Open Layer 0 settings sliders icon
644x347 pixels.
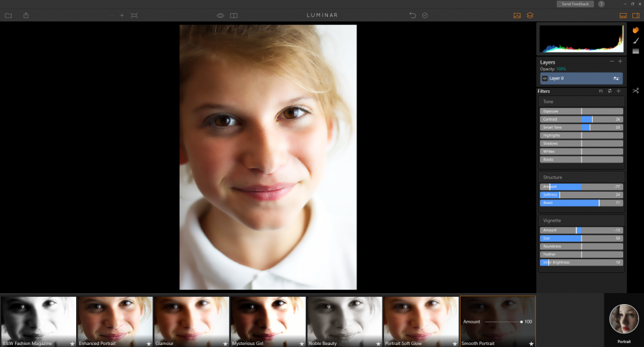(x=616, y=79)
